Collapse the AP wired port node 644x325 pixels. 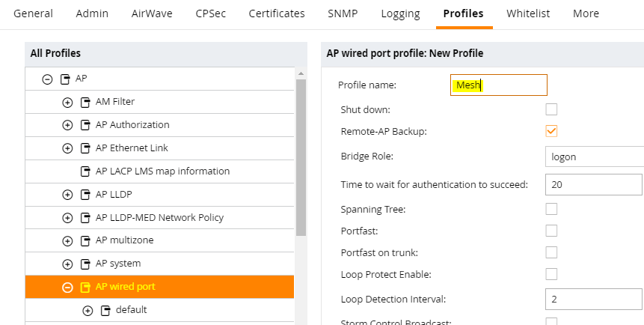click(x=67, y=287)
